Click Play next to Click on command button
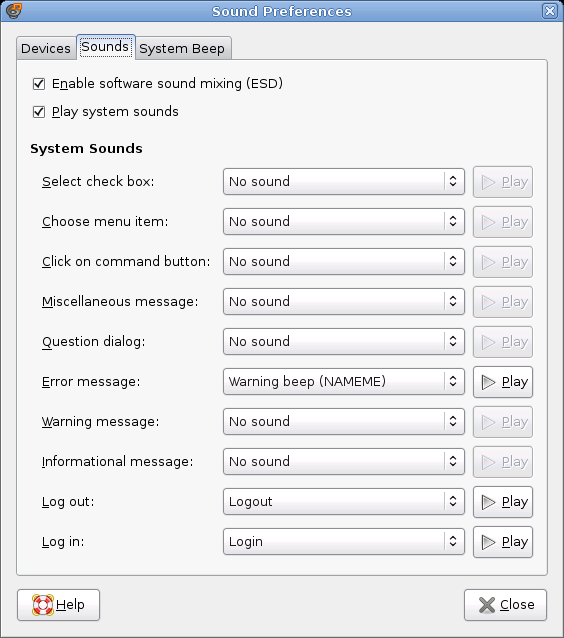 pyautogui.click(x=503, y=262)
